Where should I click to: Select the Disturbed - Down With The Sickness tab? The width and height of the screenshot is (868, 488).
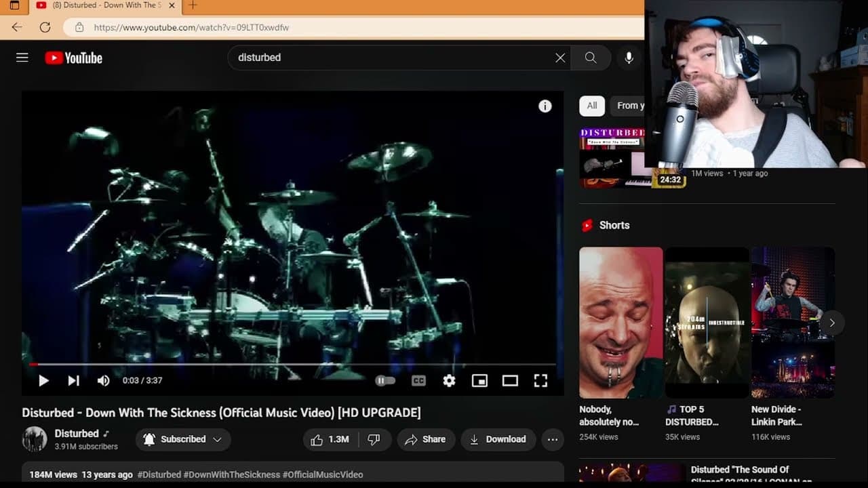tap(105, 5)
